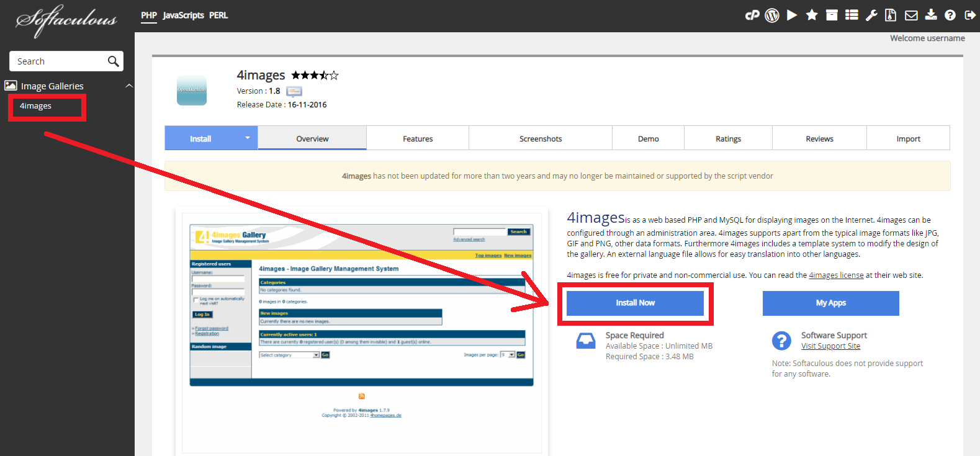Switch to the Features tab
The image size is (980, 456).
pos(418,139)
